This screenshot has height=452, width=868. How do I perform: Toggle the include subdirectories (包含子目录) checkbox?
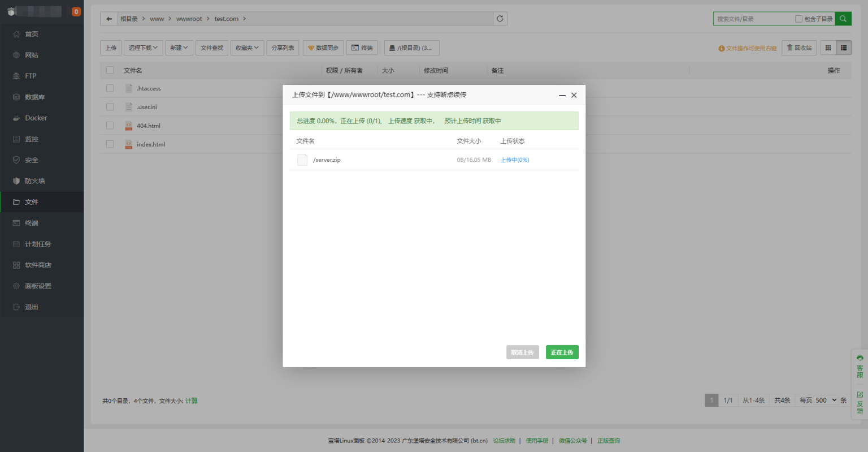click(x=798, y=19)
